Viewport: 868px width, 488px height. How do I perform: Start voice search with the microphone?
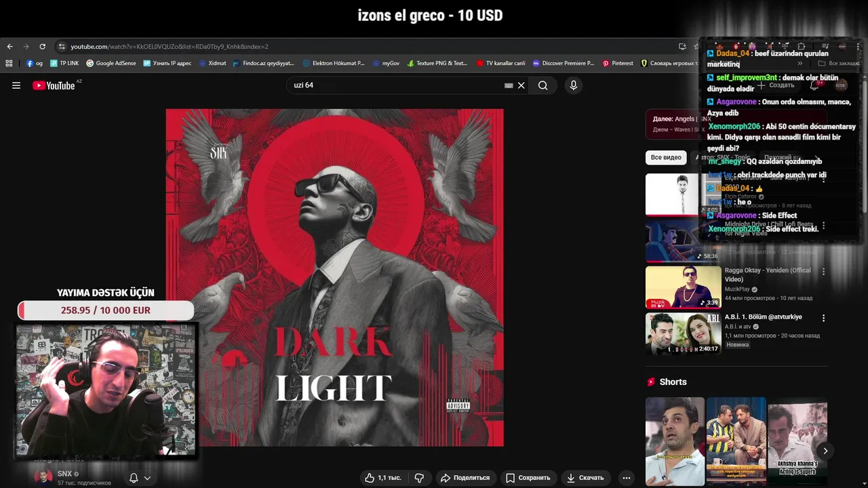point(573,85)
